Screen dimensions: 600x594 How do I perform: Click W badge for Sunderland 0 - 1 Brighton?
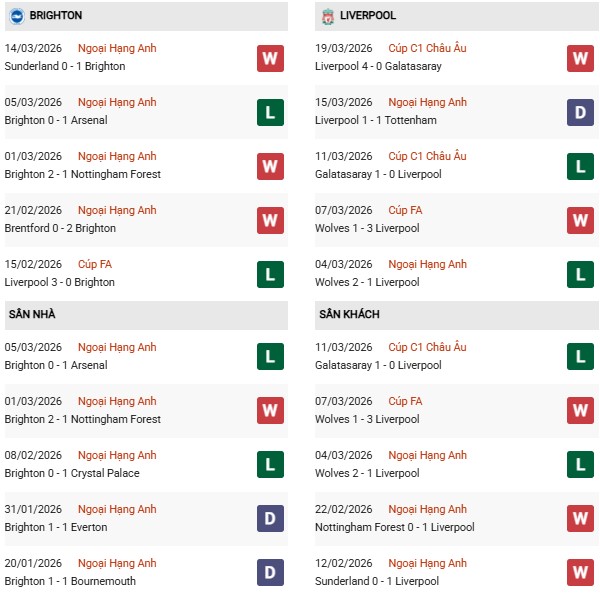pos(270,58)
